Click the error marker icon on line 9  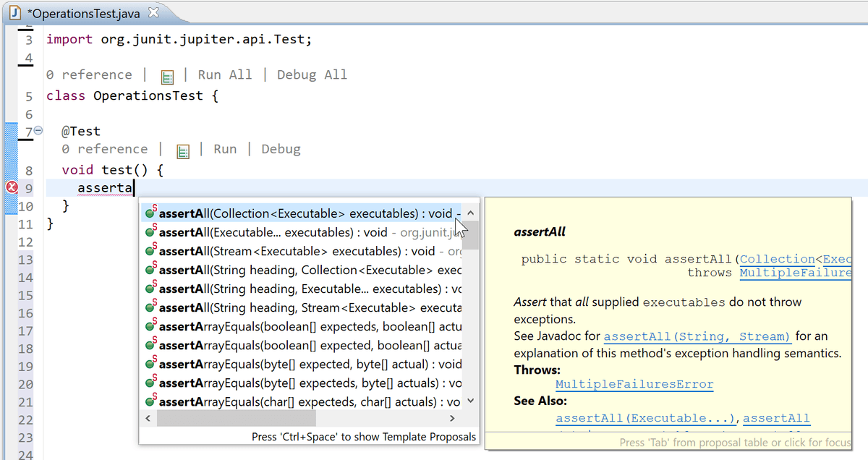(11, 187)
